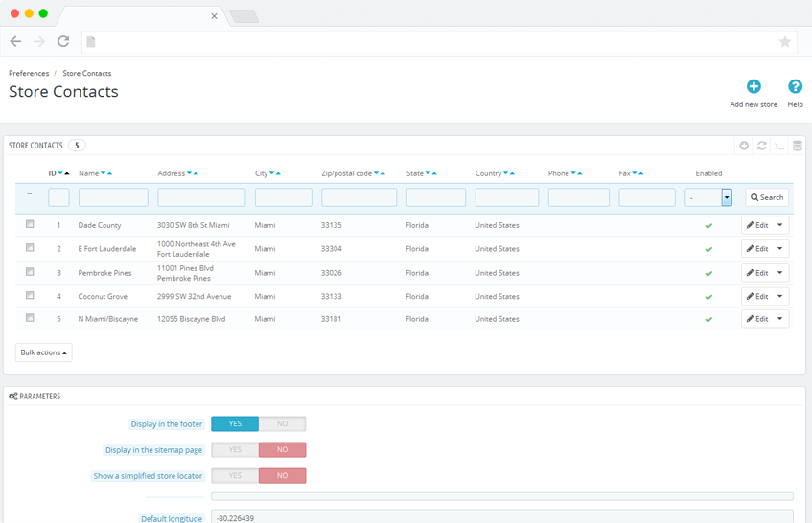Edit the N Miami/Biscayne store
The height and width of the screenshot is (523, 812).
coord(757,319)
